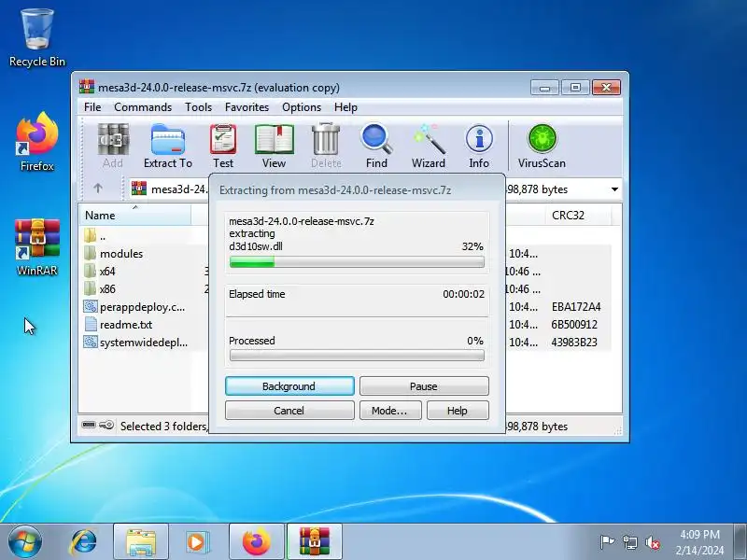The image size is (747, 560).
Task: Open the Mode... settings button
Action: [390, 411]
